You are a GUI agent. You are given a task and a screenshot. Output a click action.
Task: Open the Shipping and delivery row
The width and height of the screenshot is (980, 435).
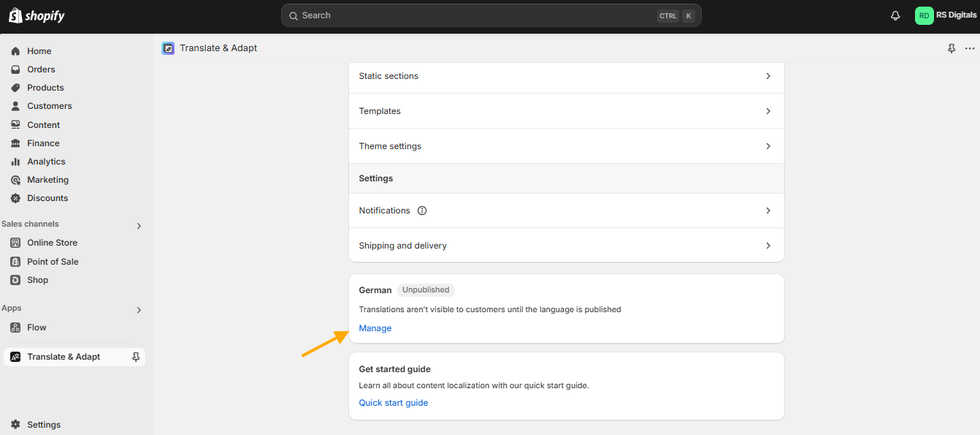567,246
